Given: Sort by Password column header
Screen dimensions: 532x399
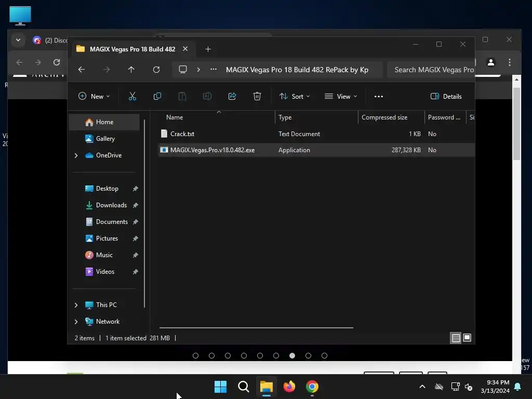Looking at the screenshot, I should pos(445,117).
